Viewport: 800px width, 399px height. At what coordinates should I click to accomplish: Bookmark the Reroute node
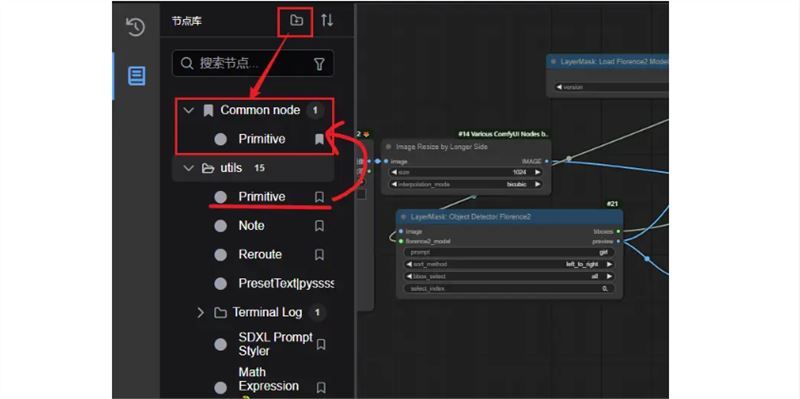click(319, 254)
